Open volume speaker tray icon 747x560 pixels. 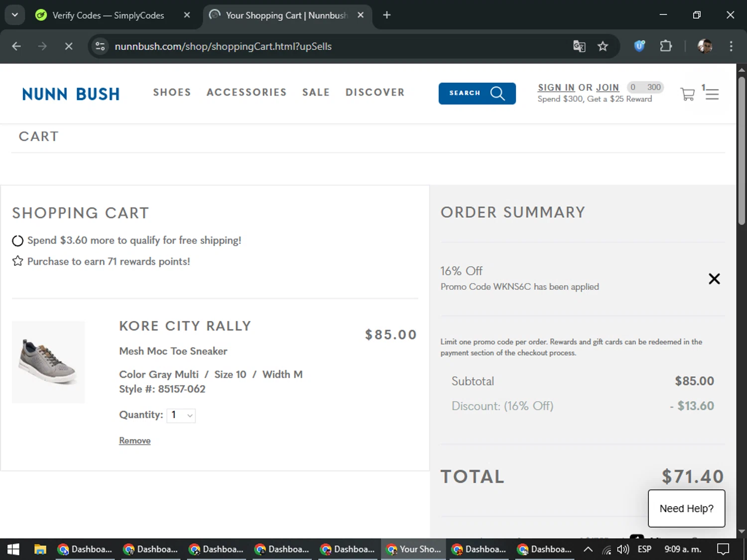(623, 550)
